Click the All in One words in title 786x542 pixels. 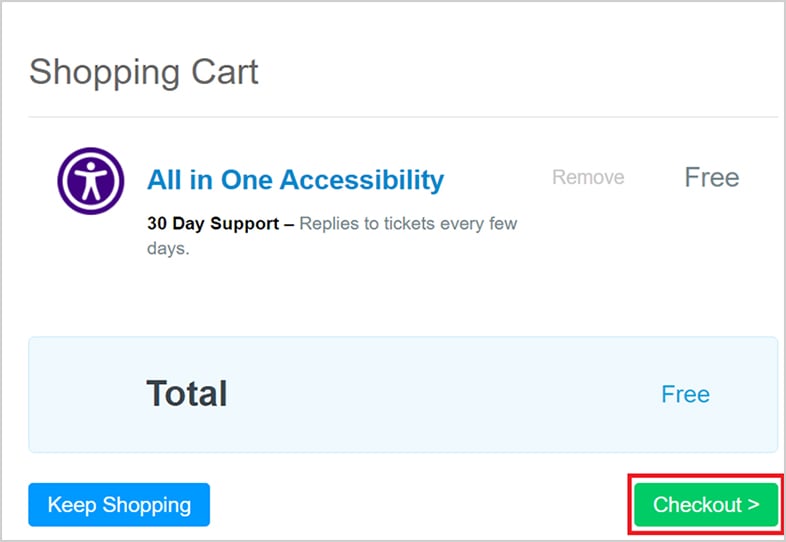(211, 180)
